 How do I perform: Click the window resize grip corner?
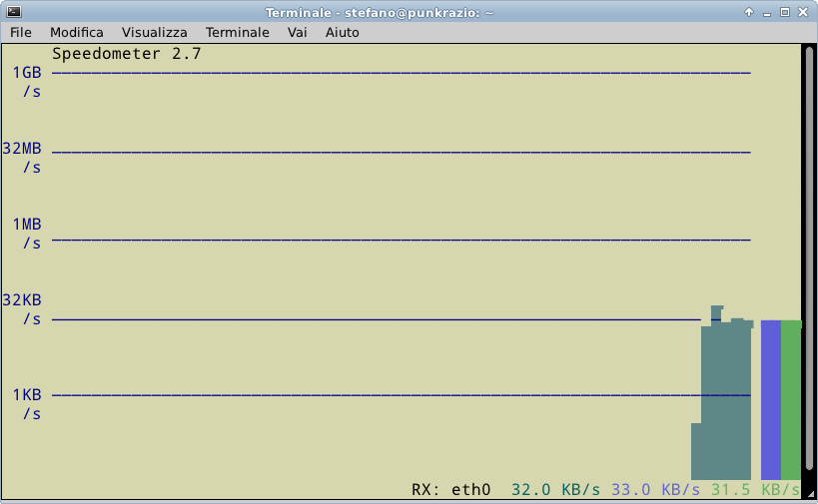811,494
